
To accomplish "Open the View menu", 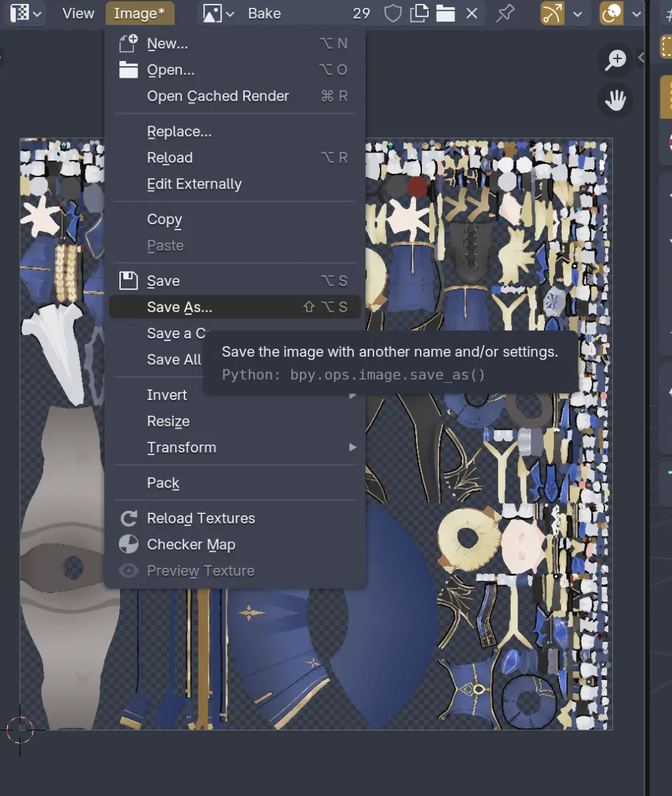I will (78, 13).
